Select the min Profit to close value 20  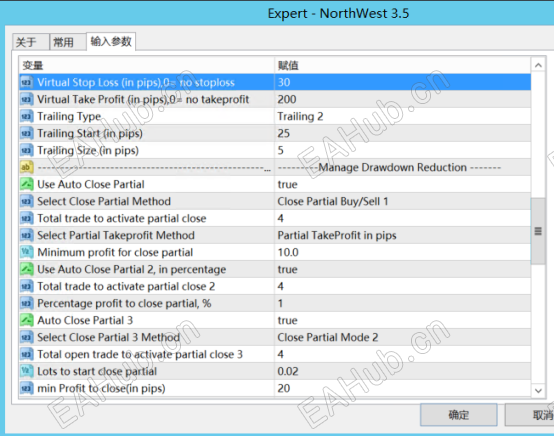[403, 388]
